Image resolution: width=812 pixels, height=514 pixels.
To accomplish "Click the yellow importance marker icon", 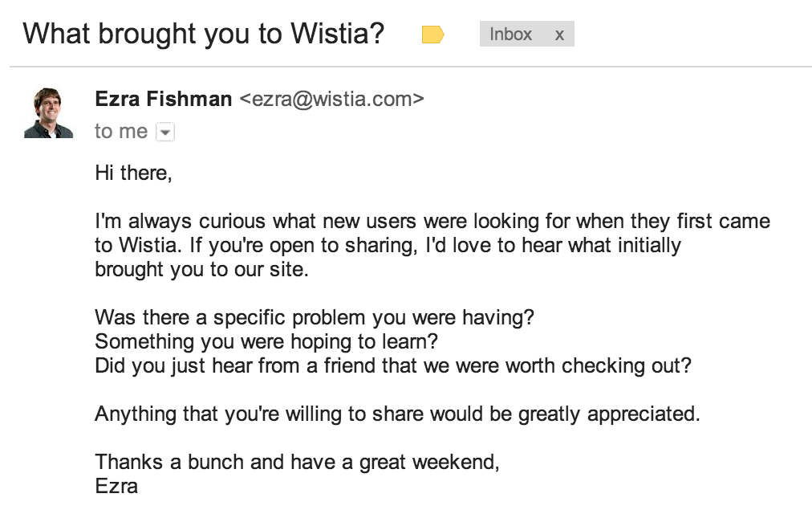I will [433, 35].
